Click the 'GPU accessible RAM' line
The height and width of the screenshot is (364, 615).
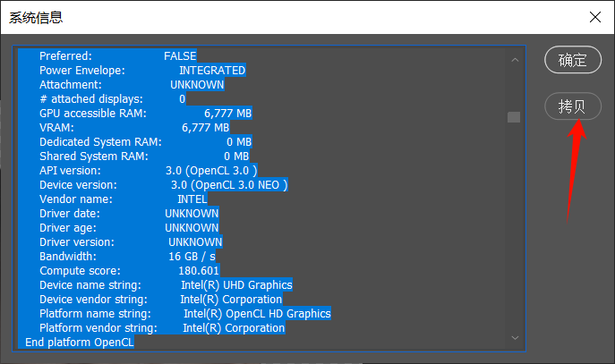[145, 114]
